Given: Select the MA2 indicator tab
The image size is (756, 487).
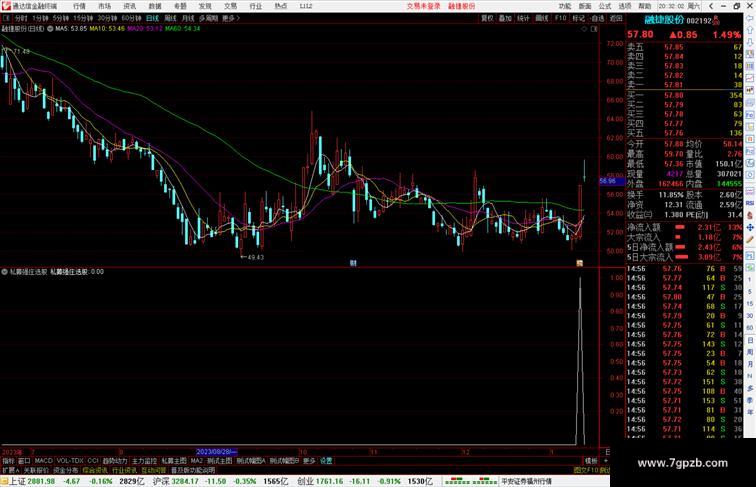Looking at the screenshot, I should click(197, 461).
